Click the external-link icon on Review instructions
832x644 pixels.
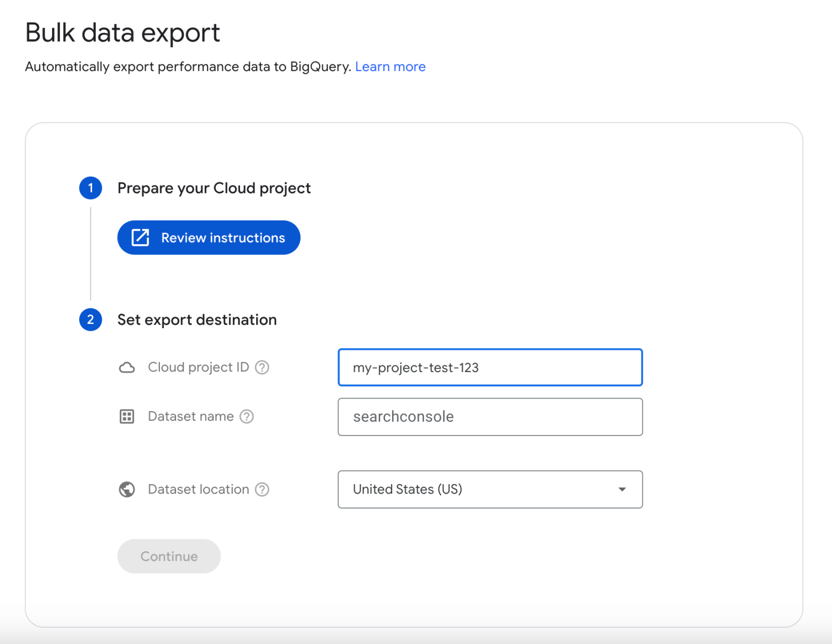tap(140, 237)
